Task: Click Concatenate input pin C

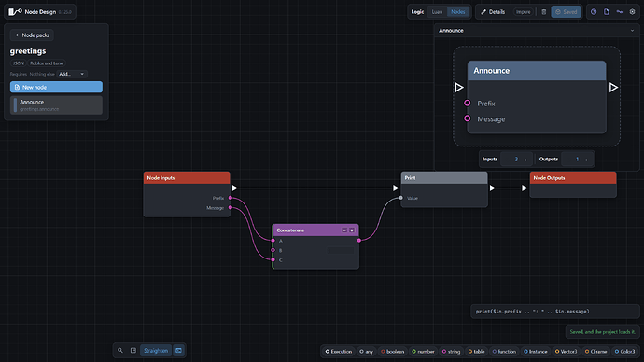Action: click(273, 259)
